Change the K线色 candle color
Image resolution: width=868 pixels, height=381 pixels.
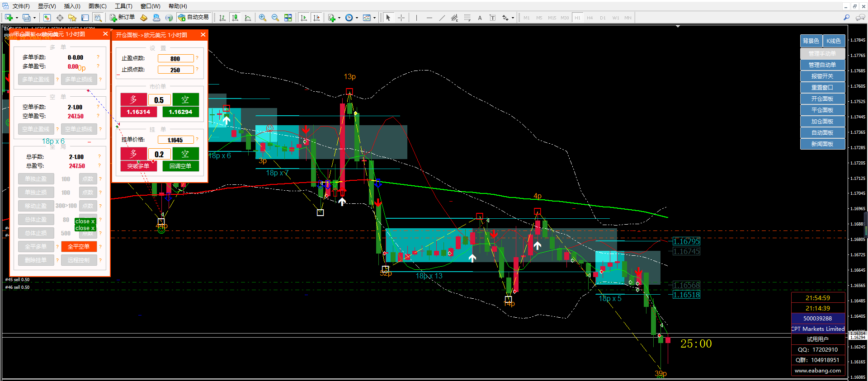click(x=834, y=41)
